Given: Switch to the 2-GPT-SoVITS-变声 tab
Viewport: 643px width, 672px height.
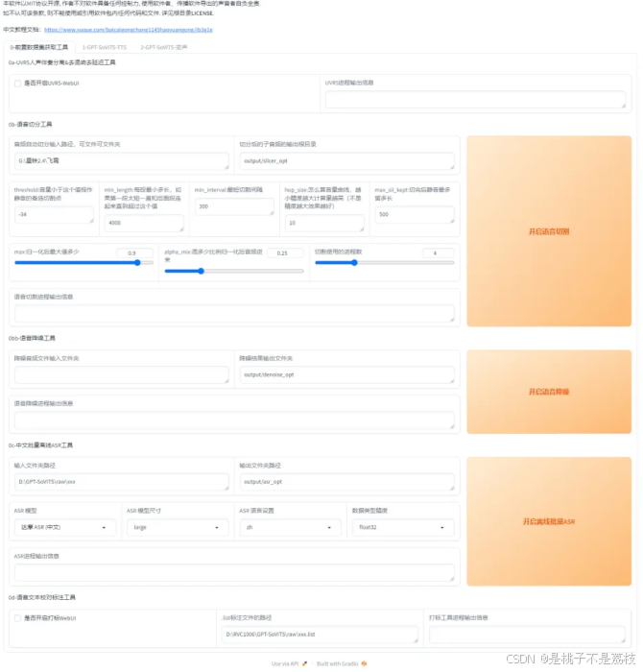Looking at the screenshot, I should coord(164,47).
